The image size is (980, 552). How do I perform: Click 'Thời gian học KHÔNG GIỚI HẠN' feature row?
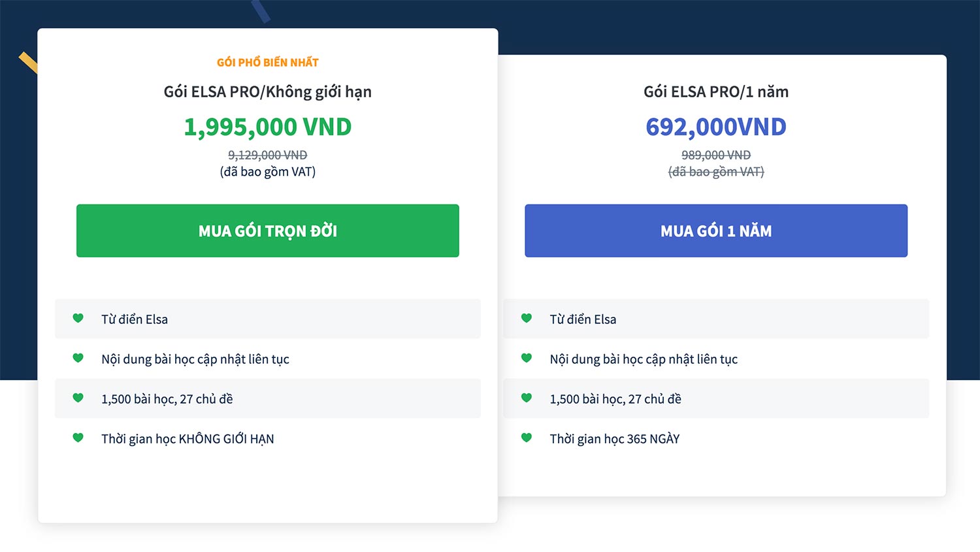[268, 438]
